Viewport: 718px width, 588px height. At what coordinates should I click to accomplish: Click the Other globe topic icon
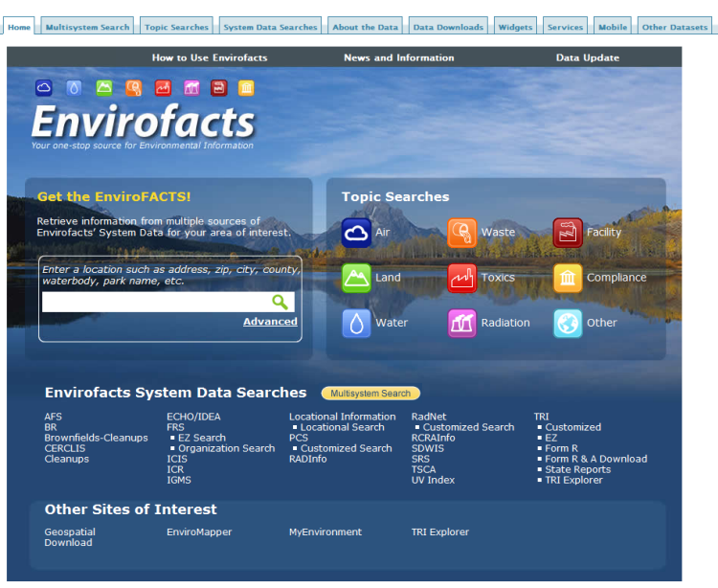[568, 323]
